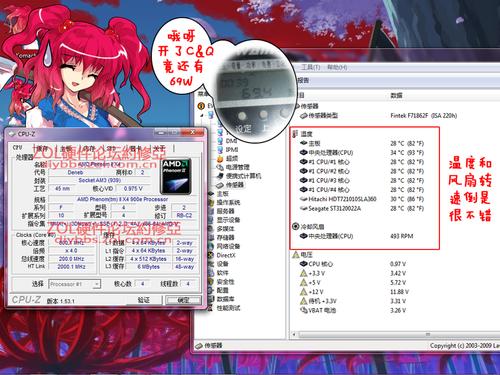500x375 pixels.
Task: Click Deneb code name field in CPU-Z
Action: pyautogui.click(x=75, y=172)
